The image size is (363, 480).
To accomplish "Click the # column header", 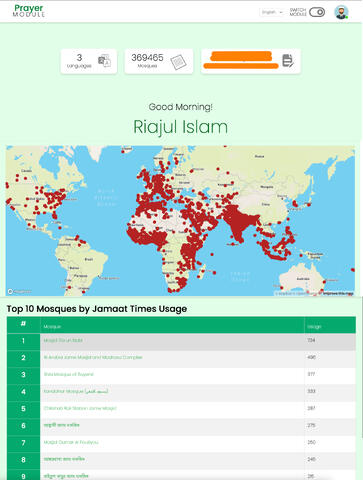I will [x=23, y=325].
